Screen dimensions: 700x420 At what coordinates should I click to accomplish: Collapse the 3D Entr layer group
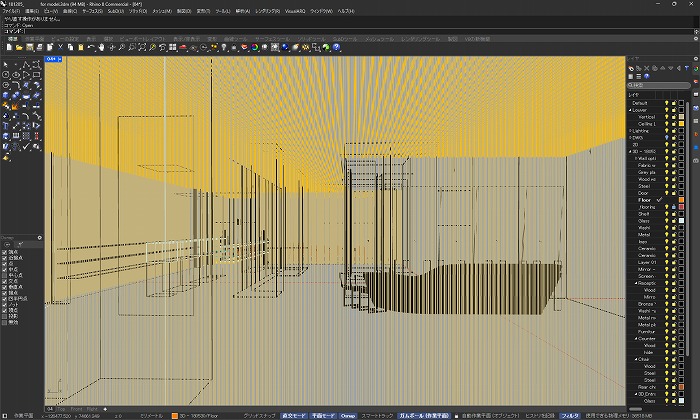(x=636, y=394)
